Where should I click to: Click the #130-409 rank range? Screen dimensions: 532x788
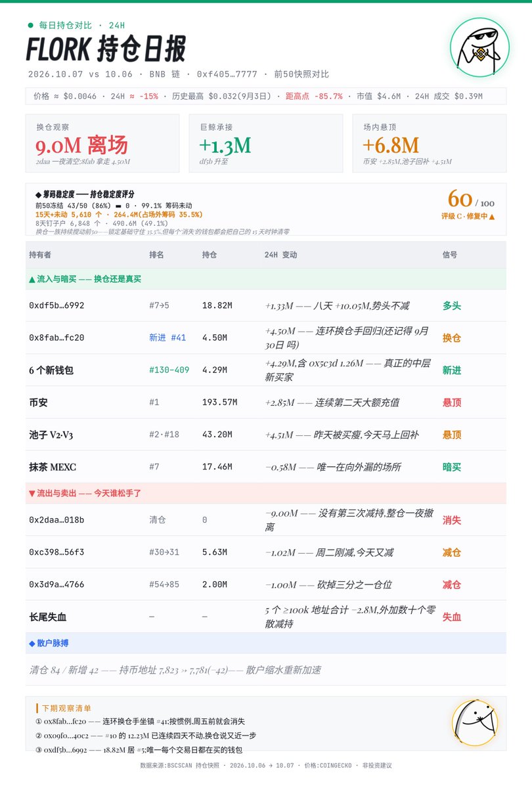click(169, 370)
